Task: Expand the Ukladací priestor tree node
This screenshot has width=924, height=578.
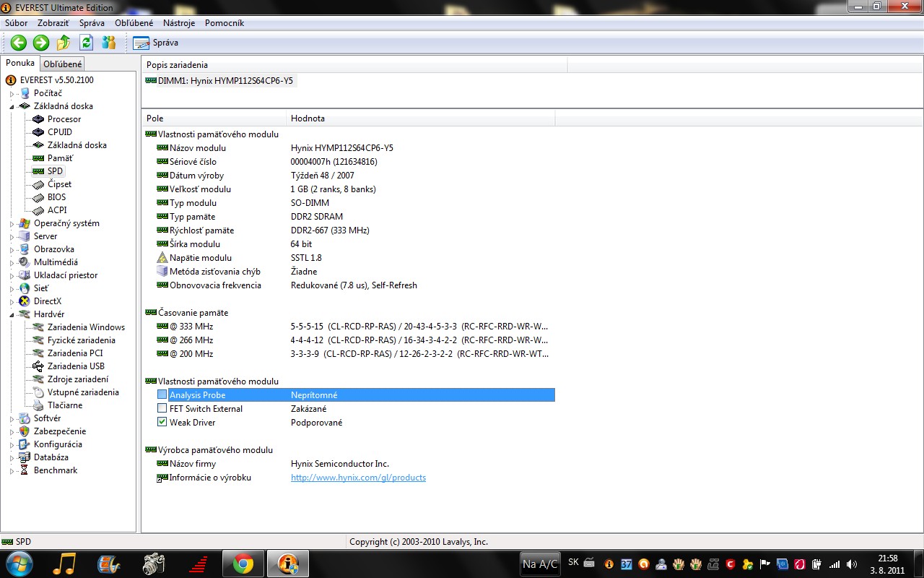Action: [12, 275]
